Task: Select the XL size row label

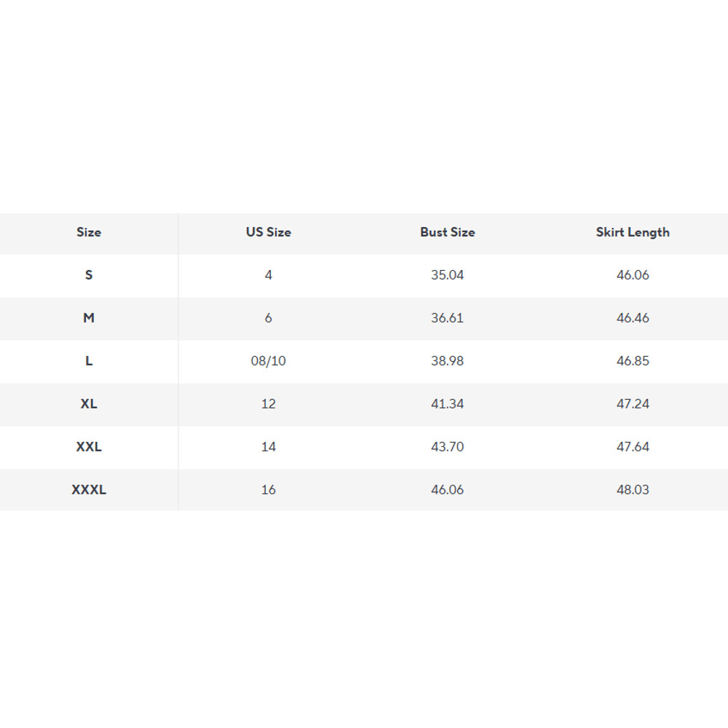Action: click(89, 404)
